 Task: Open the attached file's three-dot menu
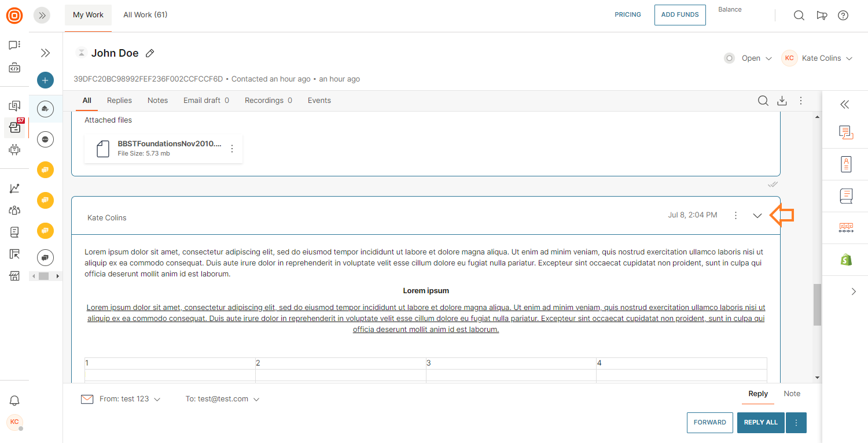point(232,149)
